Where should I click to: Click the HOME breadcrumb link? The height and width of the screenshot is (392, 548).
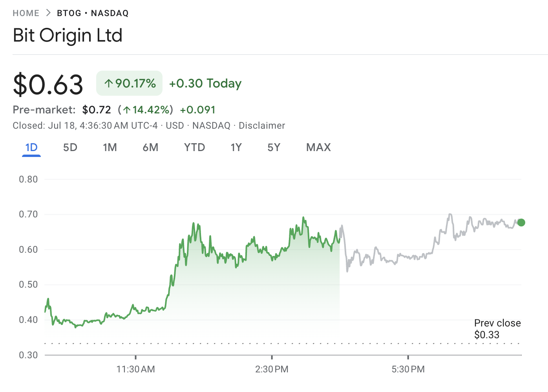[26, 13]
